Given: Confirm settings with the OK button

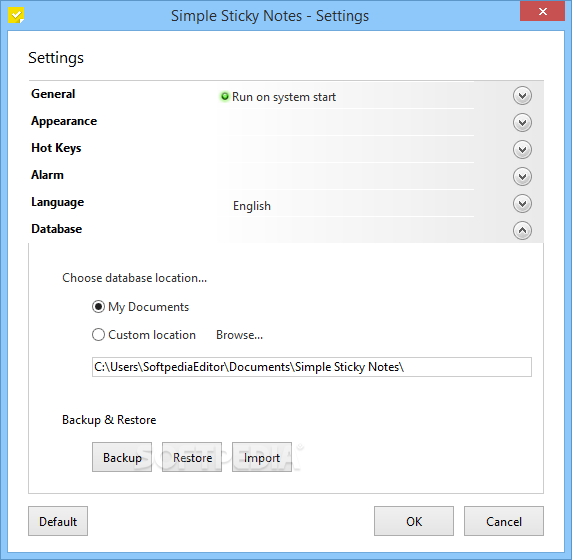Looking at the screenshot, I should pyautogui.click(x=414, y=521).
